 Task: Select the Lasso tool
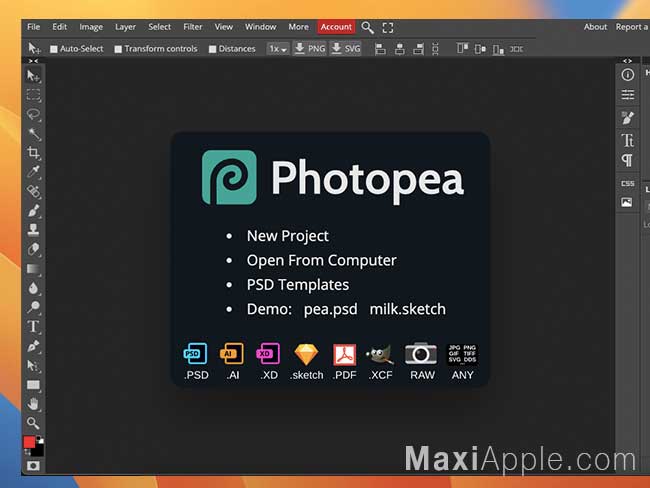33,114
